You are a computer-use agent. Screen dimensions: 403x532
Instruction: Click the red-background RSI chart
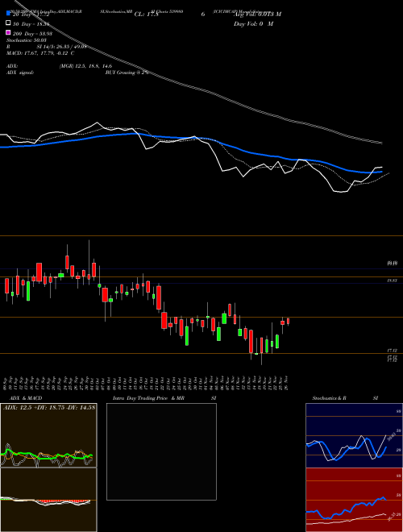point(354,500)
